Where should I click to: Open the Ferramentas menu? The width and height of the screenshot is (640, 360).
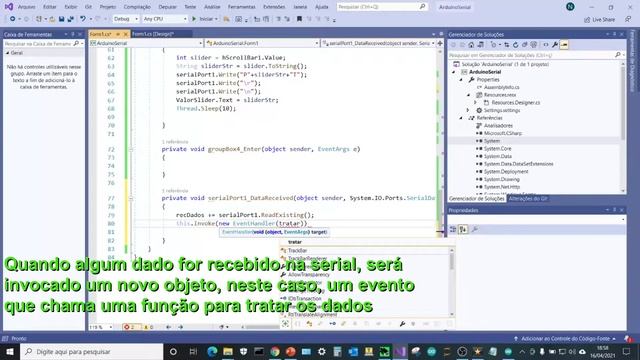coord(242,7)
